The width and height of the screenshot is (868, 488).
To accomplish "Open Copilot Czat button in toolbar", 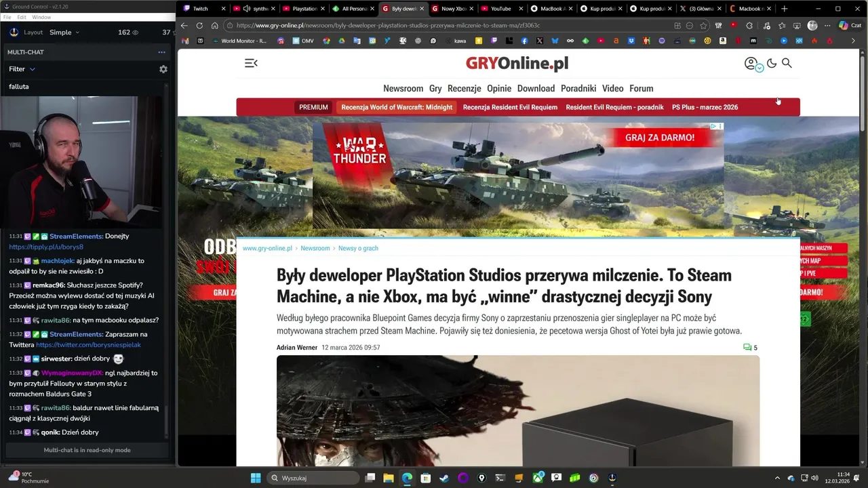I will click(850, 26).
